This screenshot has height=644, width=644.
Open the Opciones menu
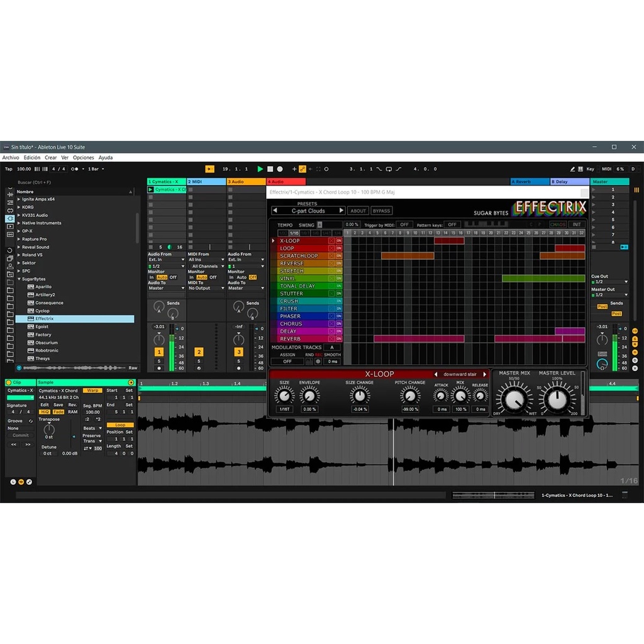click(84, 158)
